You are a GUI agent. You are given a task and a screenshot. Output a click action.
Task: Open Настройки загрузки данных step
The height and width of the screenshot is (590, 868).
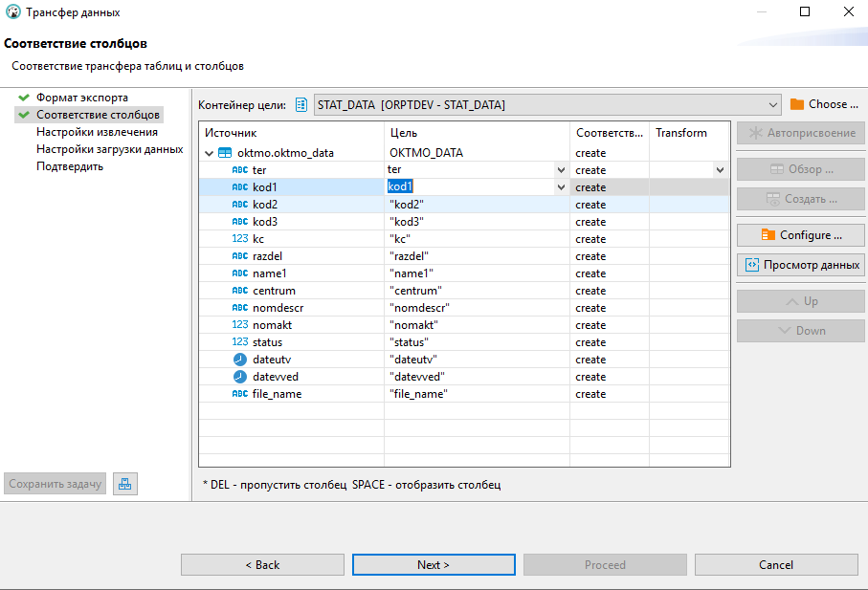(x=110, y=149)
